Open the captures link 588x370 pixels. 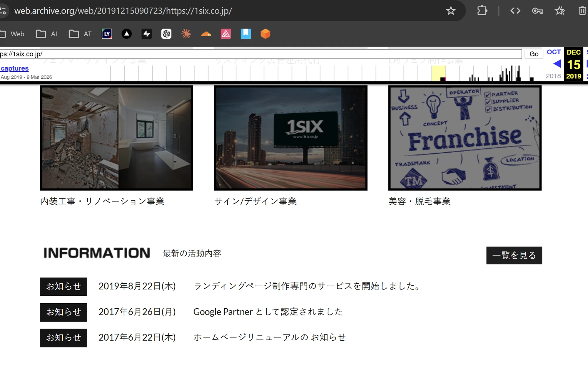[15, 68]
